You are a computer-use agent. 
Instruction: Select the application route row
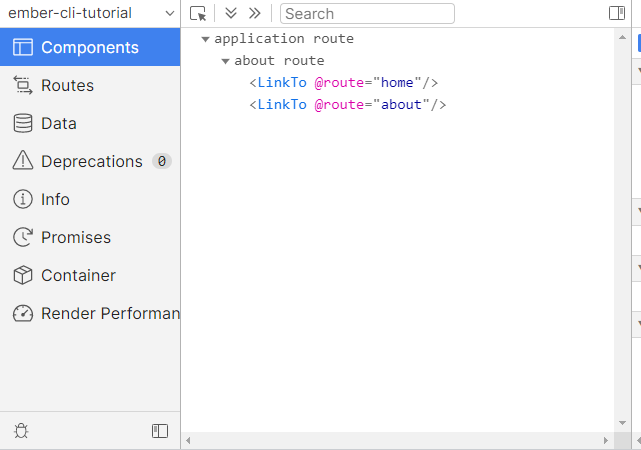pos(397,39)
